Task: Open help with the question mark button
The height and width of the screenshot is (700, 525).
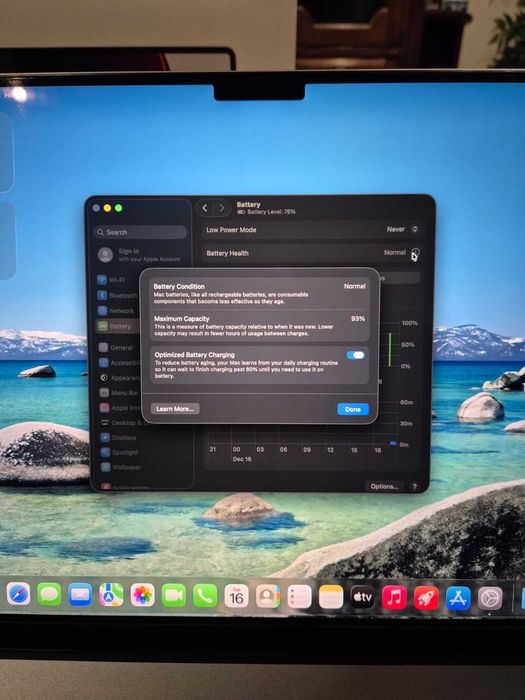Action: pyautogui.click(x=415, y=487)
